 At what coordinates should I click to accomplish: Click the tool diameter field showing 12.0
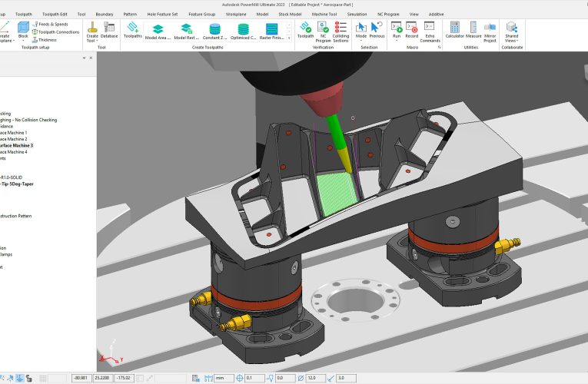point(315,378)
